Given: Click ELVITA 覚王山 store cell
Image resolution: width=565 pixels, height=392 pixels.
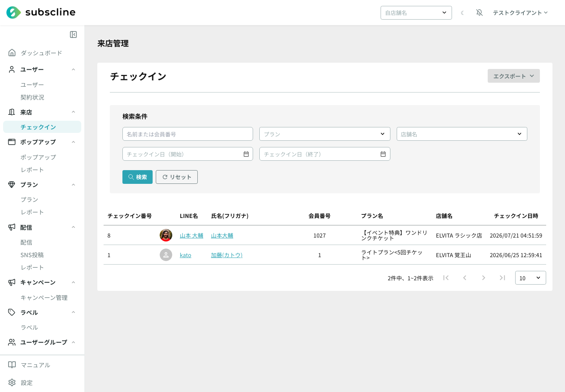Looking at the screenshot, I should pyautogui.click(x=454, y=255).
